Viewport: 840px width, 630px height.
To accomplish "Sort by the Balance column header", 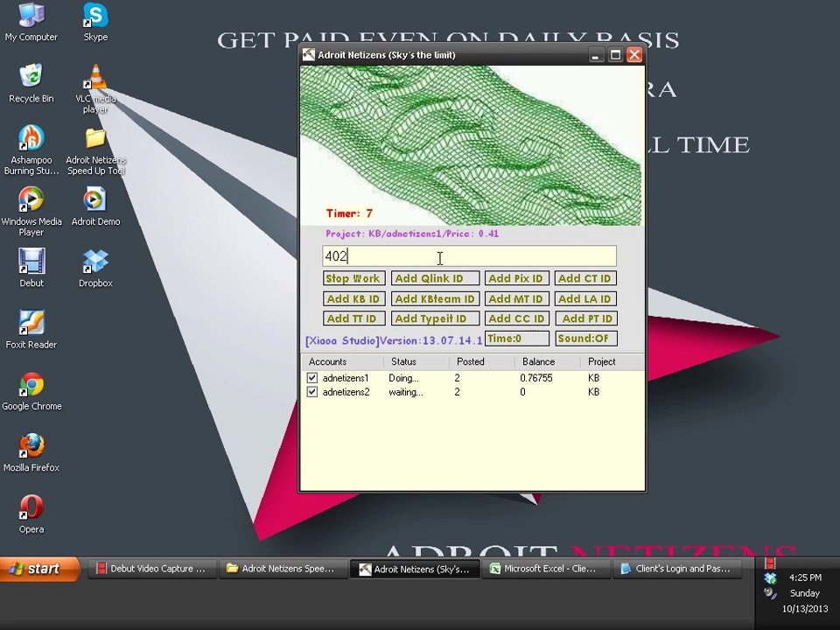I will point(546,361).
